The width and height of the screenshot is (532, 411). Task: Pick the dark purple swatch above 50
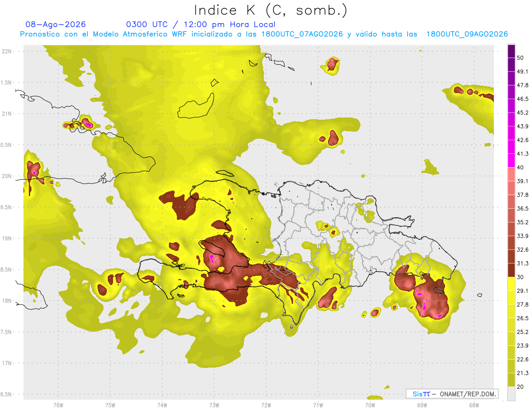point(511,51)
